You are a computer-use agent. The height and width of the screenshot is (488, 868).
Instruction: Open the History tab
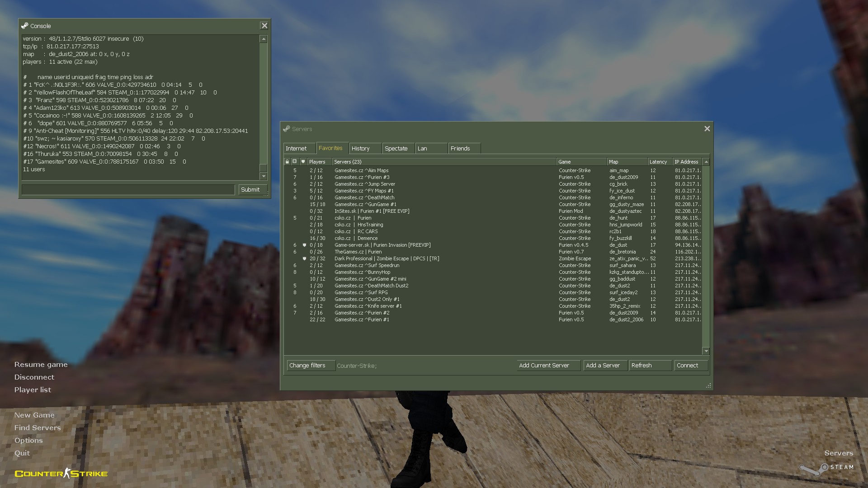[x=365, y=148]
